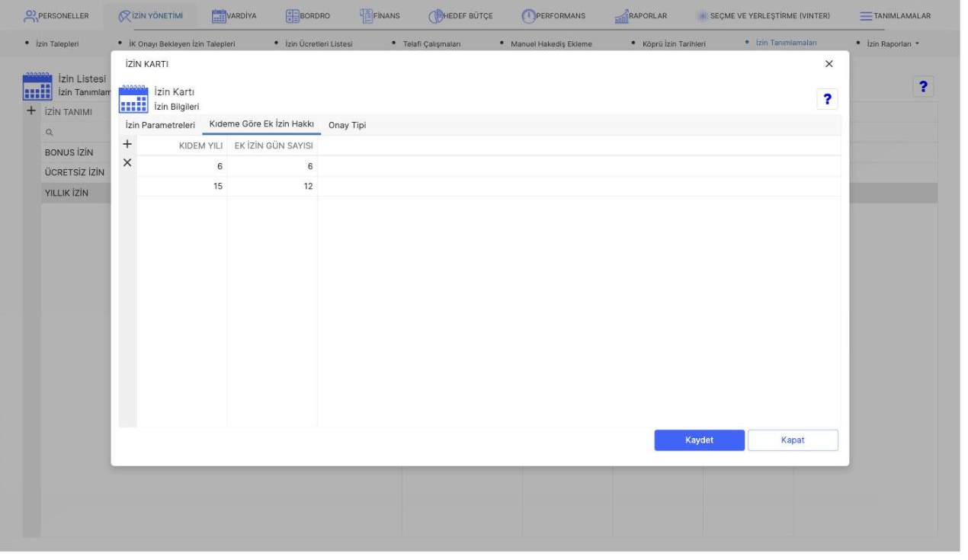
Task: Click the Ek İzin Gün Sayısı cell showing 12
Action: pyautogui.click(x=273, y=186)
